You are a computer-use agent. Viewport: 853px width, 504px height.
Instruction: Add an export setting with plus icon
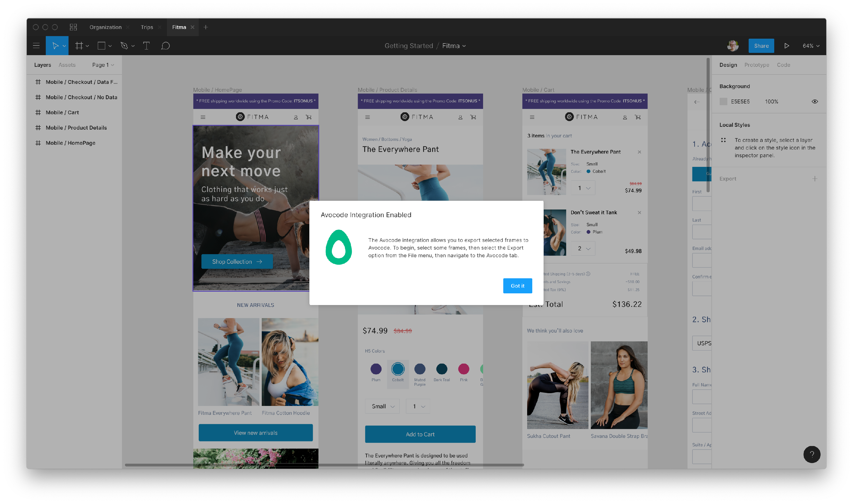(x=815, y=179)
